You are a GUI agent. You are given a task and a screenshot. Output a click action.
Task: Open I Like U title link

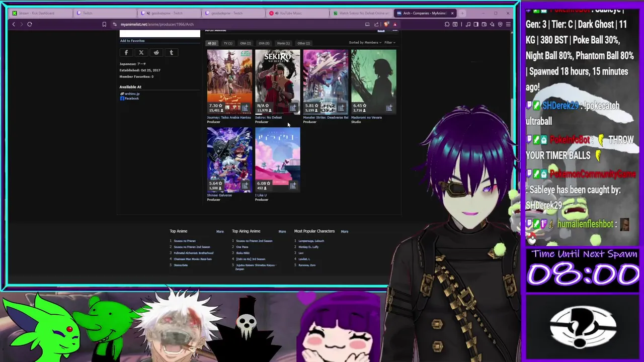[x=261, y=195]
